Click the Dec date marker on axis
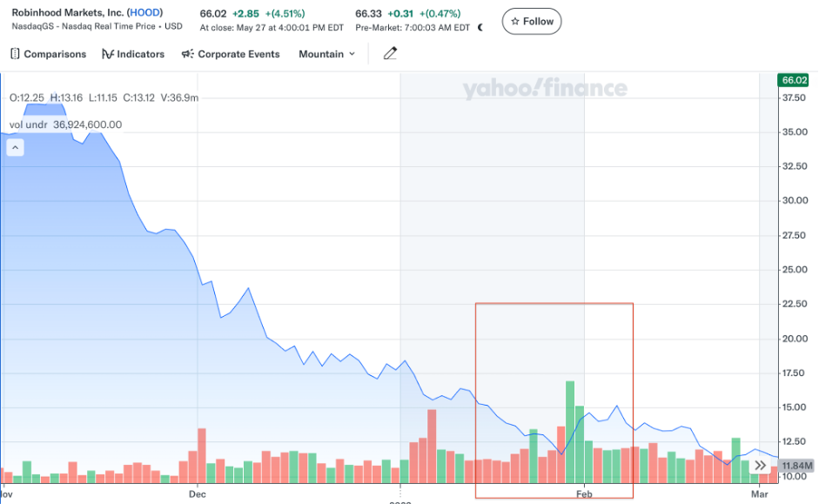The height and width of the screenshot is (504, 819). (198, 494)
